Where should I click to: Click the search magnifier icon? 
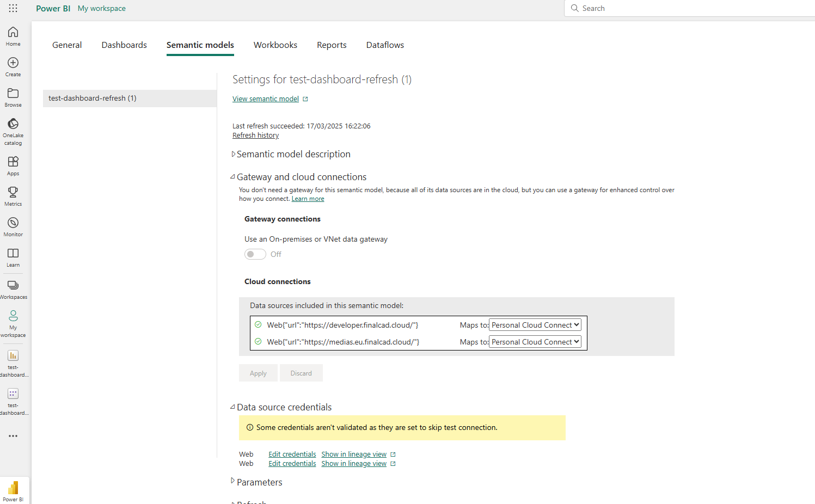pyautogui.click(x=574, y=8)
